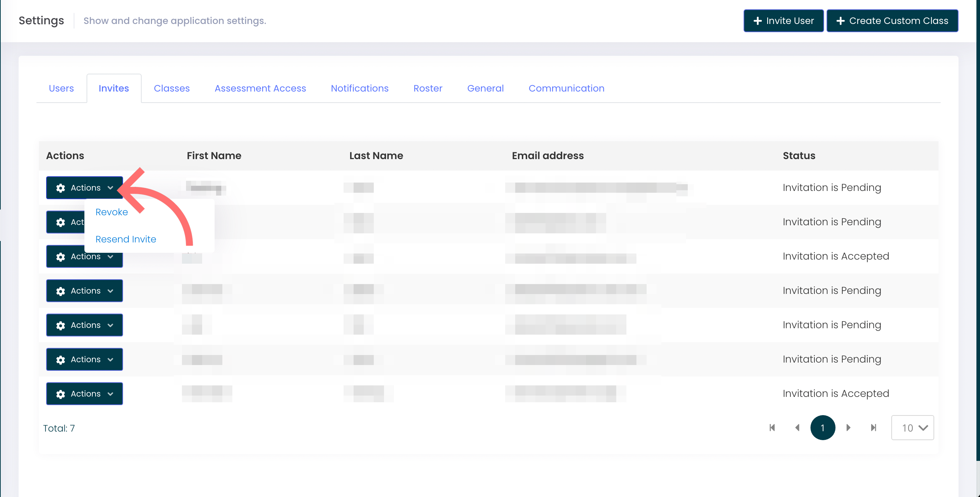Open the Notifications tab
980x497 pixels.
tap(359, 88)
